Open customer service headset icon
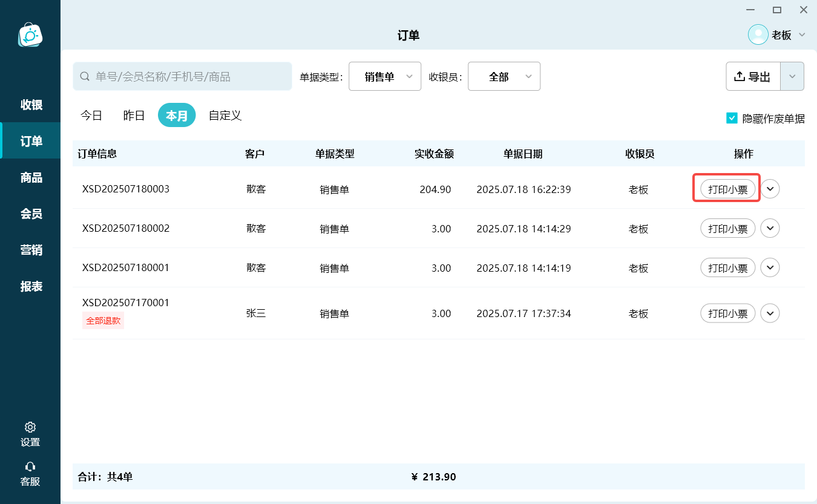Image resolution: width=817 pixels, height=504 pixels. [x=30, y=466]
